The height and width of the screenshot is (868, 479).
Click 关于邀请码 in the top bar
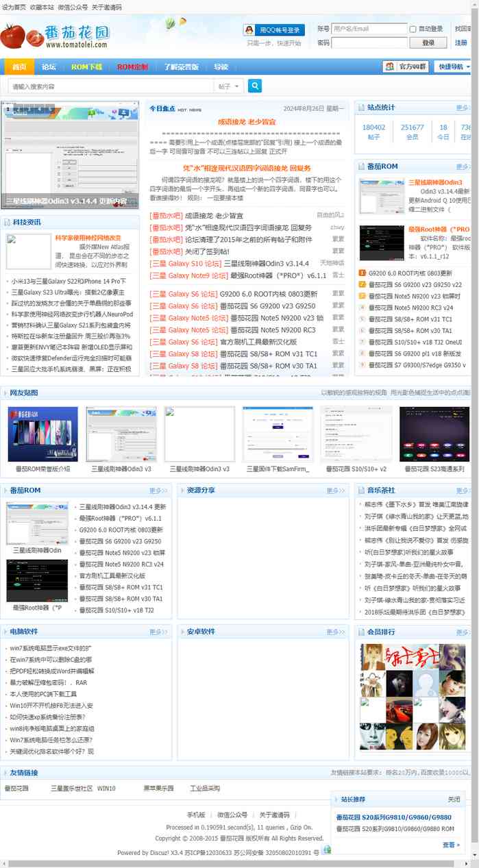[107, 7]
